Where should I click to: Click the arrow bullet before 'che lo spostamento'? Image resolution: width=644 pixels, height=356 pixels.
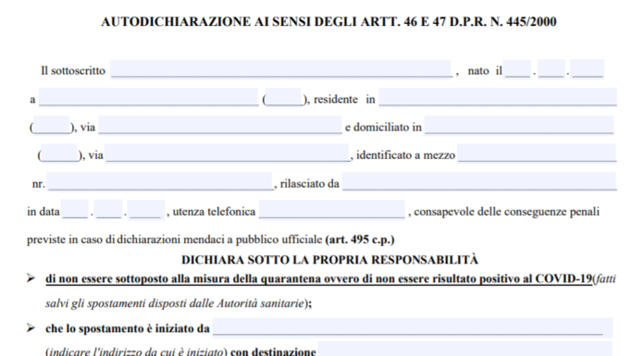tap(31, 327)
